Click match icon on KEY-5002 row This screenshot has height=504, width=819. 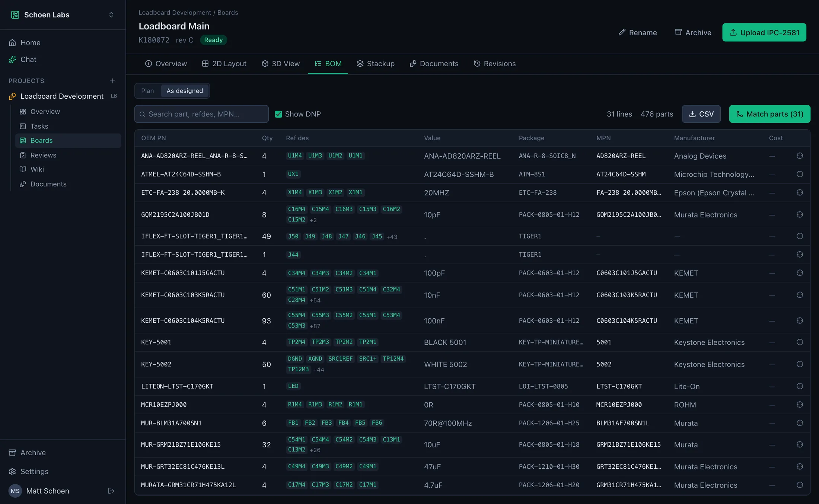click(799, 364)
